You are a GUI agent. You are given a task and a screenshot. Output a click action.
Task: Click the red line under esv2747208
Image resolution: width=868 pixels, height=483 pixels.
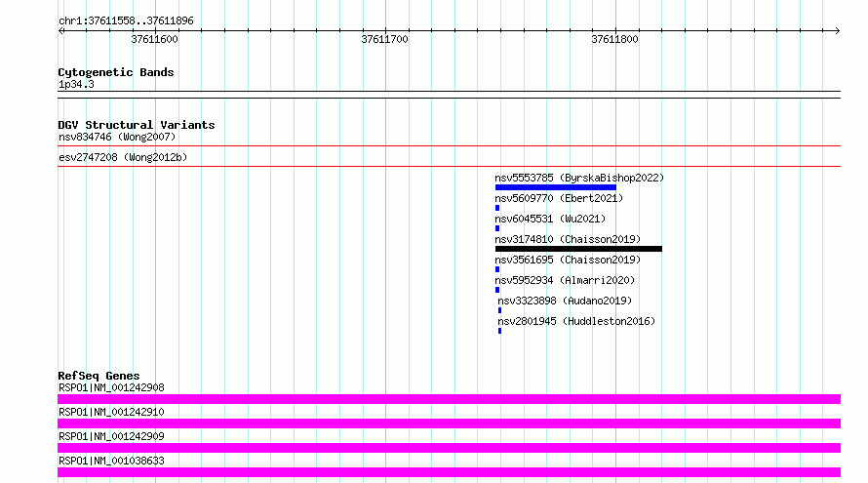click(449, 166)
